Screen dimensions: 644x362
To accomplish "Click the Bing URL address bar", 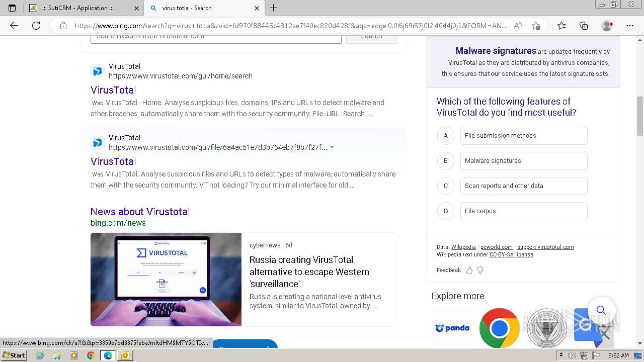I will point(290,26).
